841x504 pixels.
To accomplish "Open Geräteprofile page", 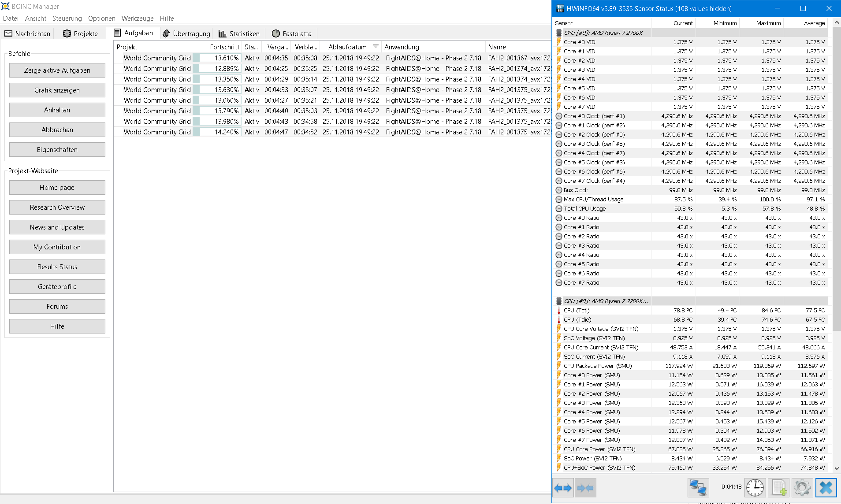I will point(57,287).
